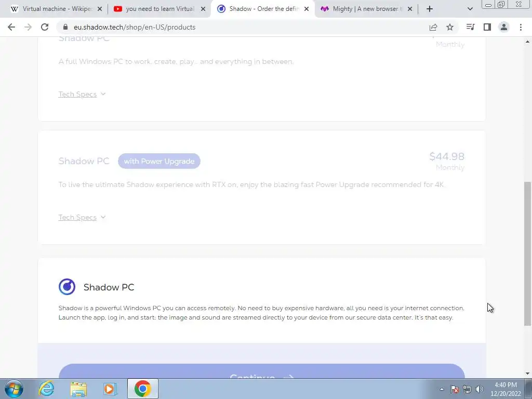
Task: Open the network tray icon
Action: click(467, 389)
